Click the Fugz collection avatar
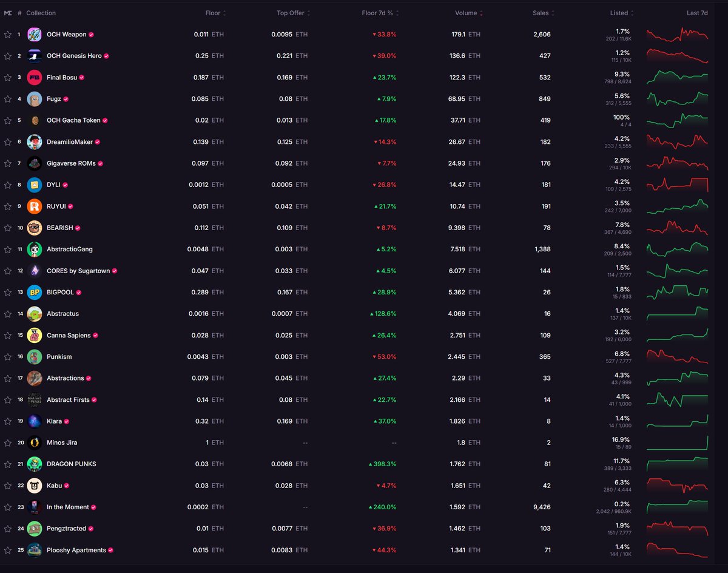728x573 pixels. pos(35,99)
